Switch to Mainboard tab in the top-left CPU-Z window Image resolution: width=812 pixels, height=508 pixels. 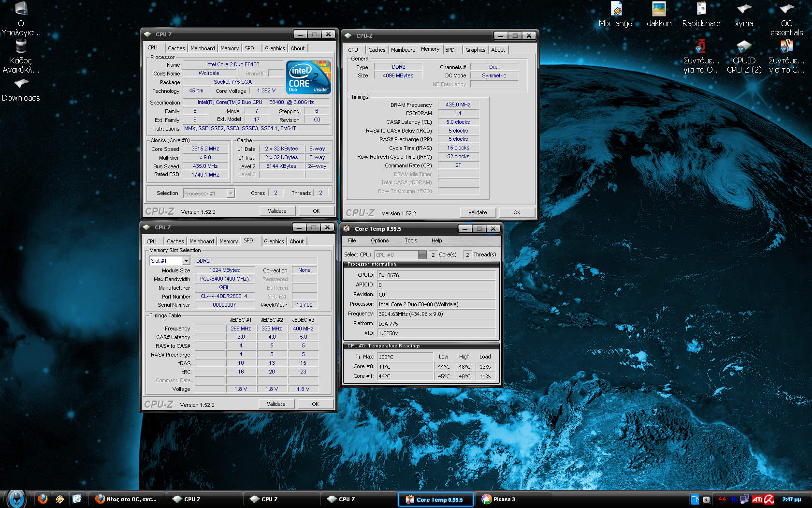point(203,48)
